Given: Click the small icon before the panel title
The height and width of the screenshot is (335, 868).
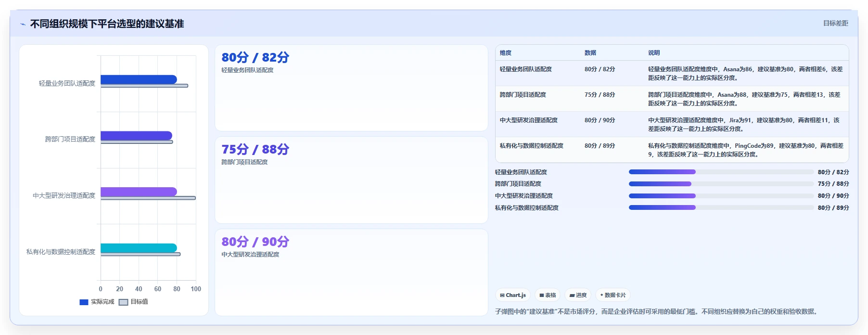Looking at the screenshot, I should tap(23, 24).
